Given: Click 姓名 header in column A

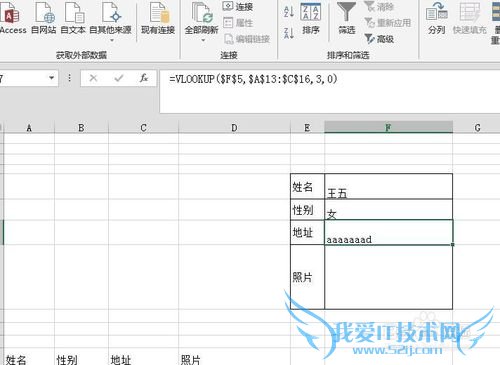Looking at the screenshot, I should click(x=16, y=360).
